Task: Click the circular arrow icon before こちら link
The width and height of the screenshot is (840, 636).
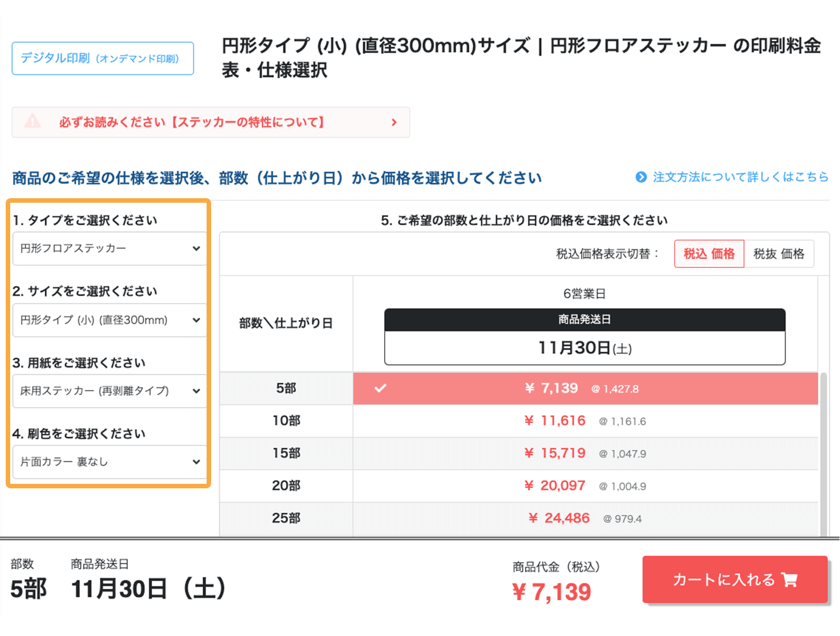Action: pyautogui.click(x=641, y=177)
